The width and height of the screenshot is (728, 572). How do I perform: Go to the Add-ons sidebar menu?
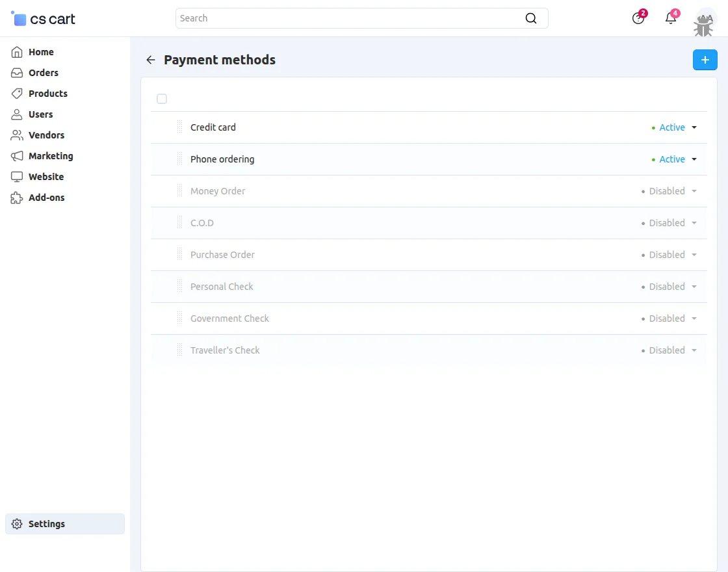(46, 198)
